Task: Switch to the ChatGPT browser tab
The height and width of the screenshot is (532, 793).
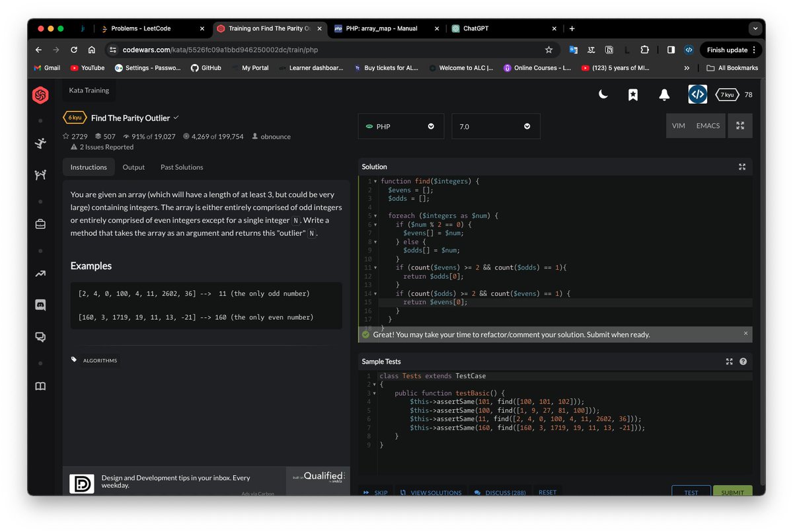Action: coord(502,28)
